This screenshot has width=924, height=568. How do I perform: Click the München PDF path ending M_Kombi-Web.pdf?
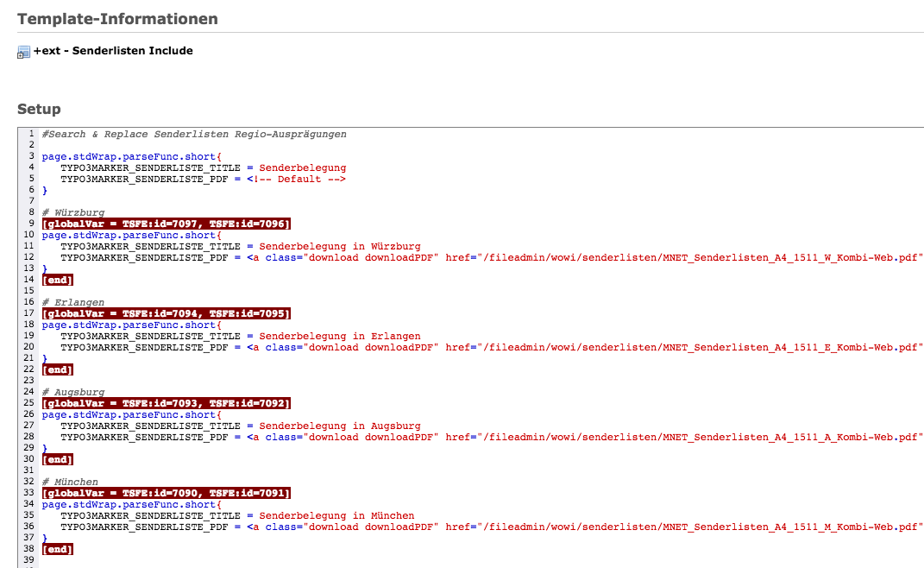coord(700,527)
